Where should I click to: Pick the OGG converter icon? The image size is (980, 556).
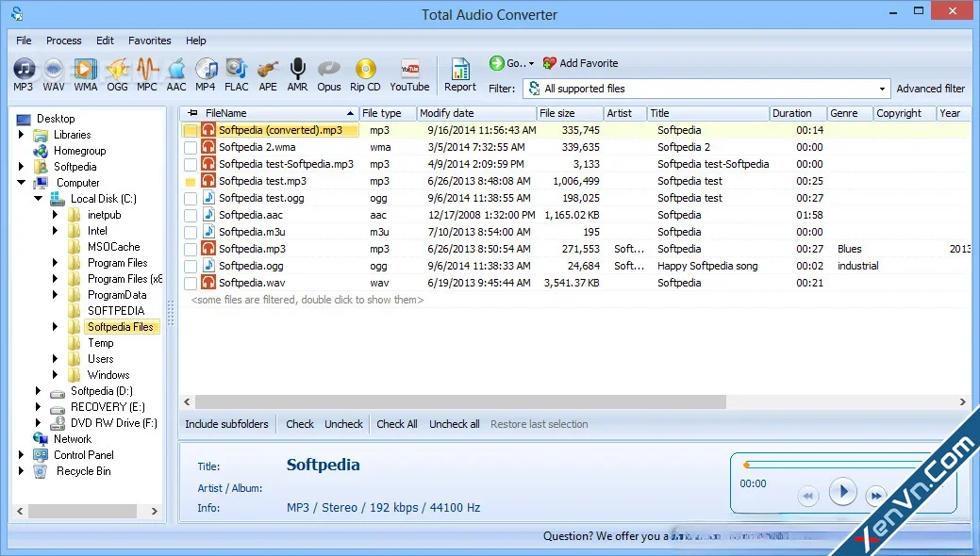coord(117,68)
